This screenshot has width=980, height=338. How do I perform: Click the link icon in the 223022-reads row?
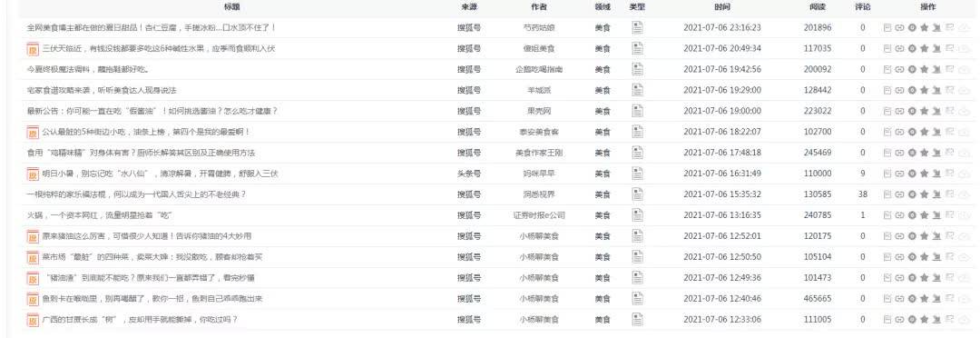[x=899, y=111]
